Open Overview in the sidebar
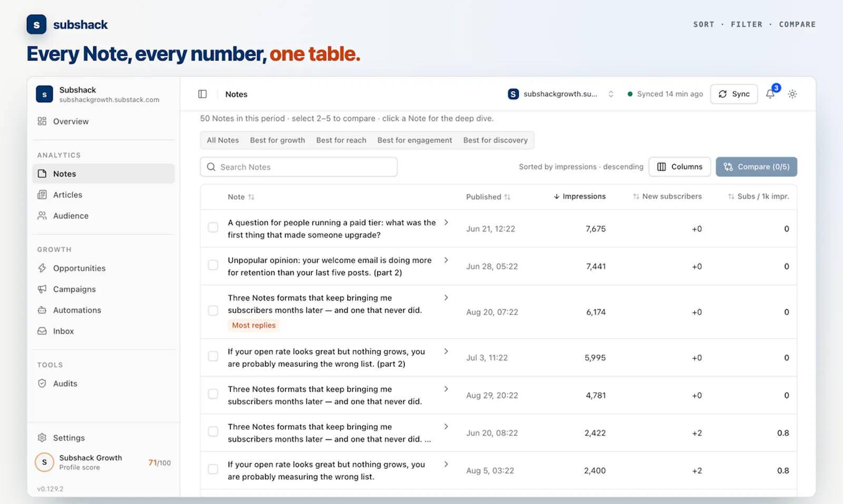Image resolution: width=843 pixels, height=504 pixels. [x=103, y=121]
